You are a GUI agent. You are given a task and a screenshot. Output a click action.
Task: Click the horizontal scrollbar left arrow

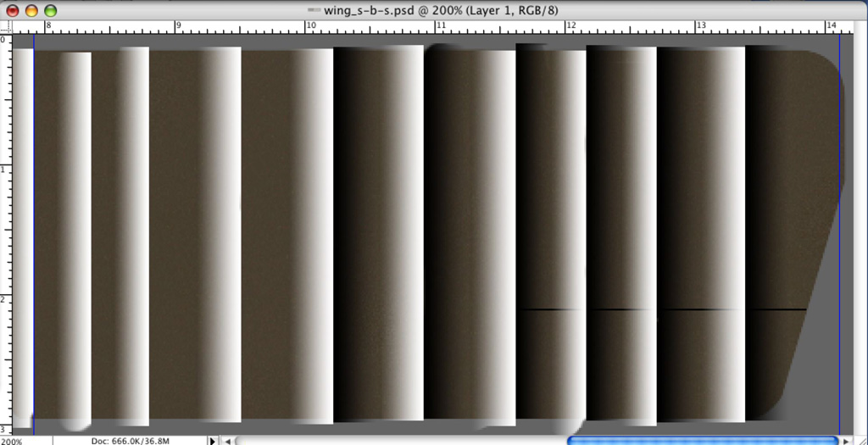coord(227,441)
